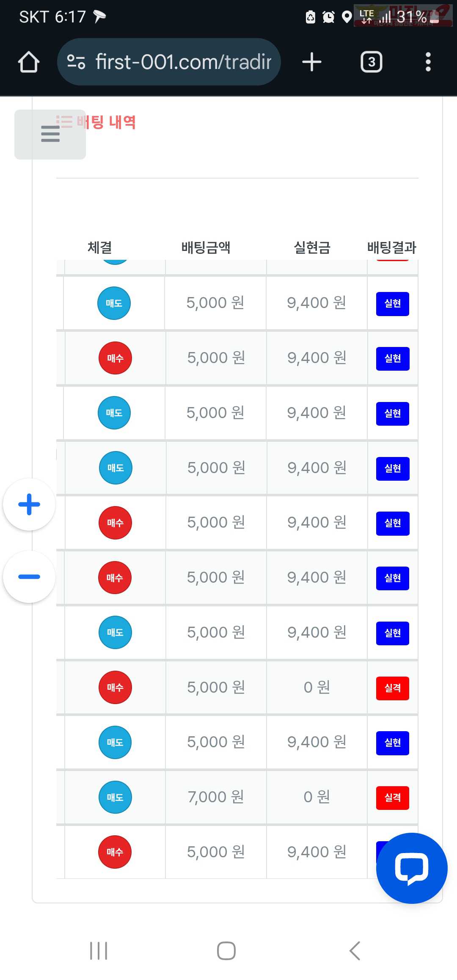Open the site settings icon in address bar

[76, 62]
